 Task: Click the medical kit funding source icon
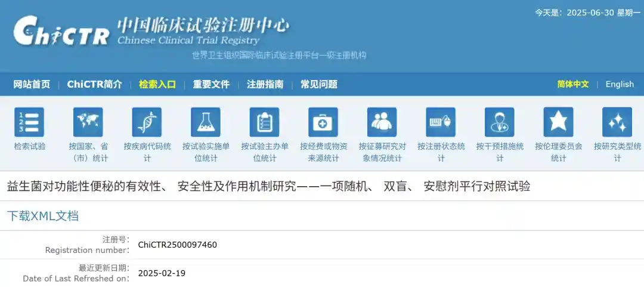coord(323,122)
